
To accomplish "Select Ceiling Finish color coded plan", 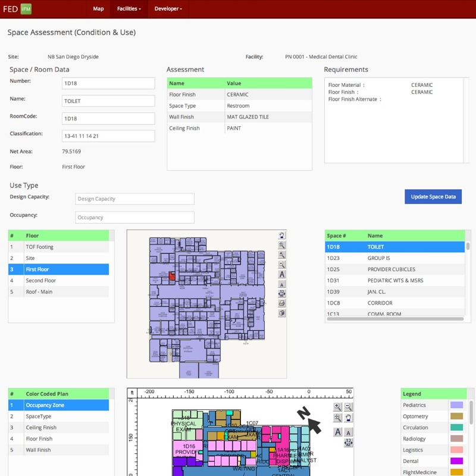I will pos(58,427).
